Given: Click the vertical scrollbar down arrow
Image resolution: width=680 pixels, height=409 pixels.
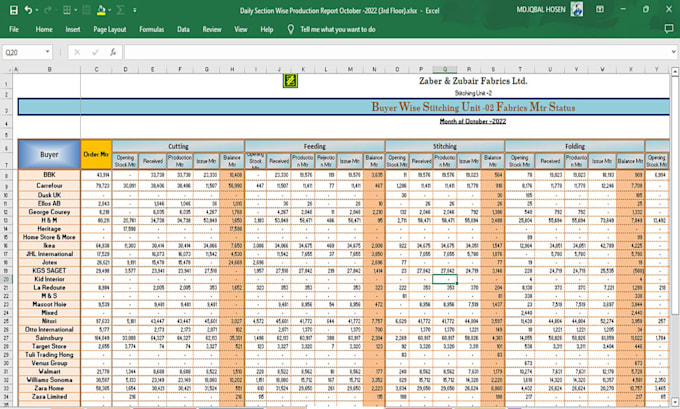Looking at the screenshot, I should click(675, 402).
